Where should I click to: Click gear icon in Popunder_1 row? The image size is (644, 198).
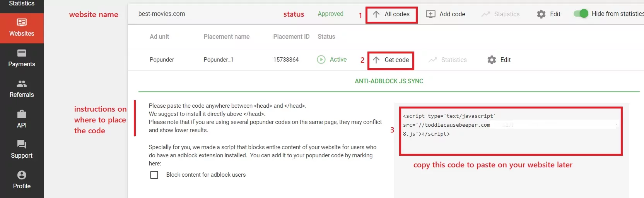point(492,60)
